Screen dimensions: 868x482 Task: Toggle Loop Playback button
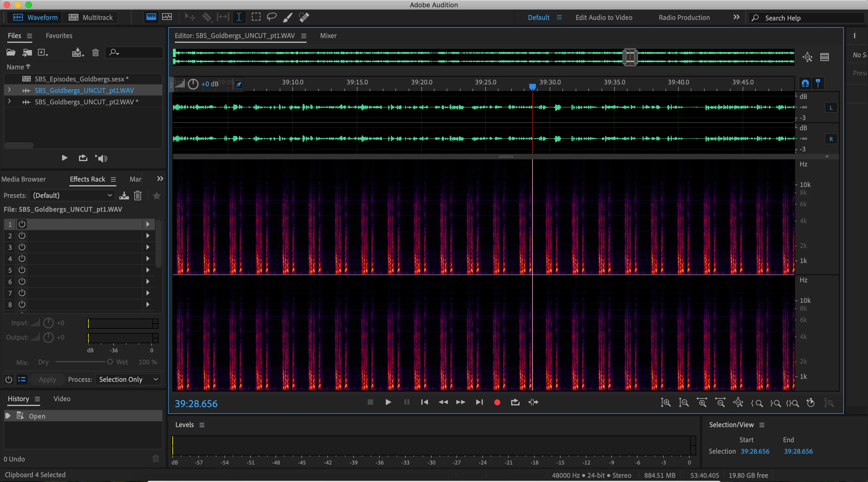click(515, 402)
